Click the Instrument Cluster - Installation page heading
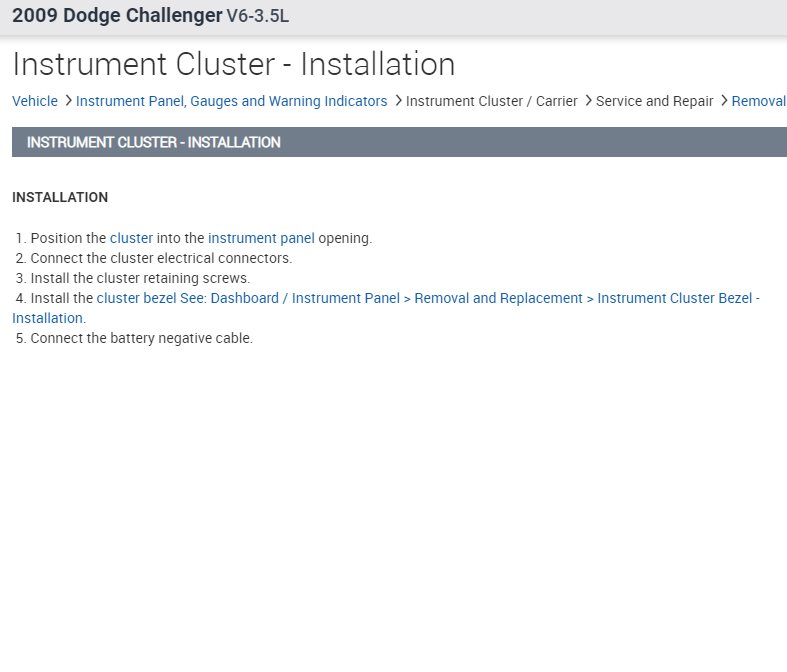The width and height of the screenshot is (787, 672). point(233,64)
